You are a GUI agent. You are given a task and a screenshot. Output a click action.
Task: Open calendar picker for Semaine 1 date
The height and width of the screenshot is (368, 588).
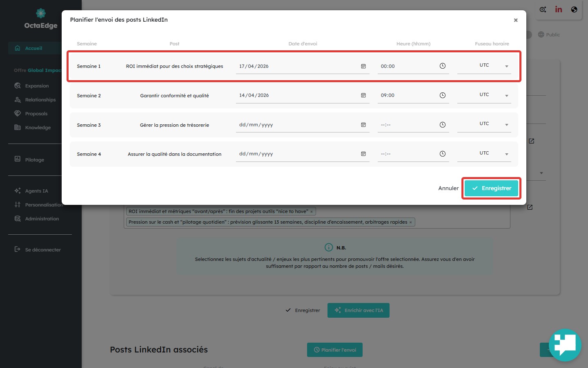pyautogui.click(x=363, y=66)
